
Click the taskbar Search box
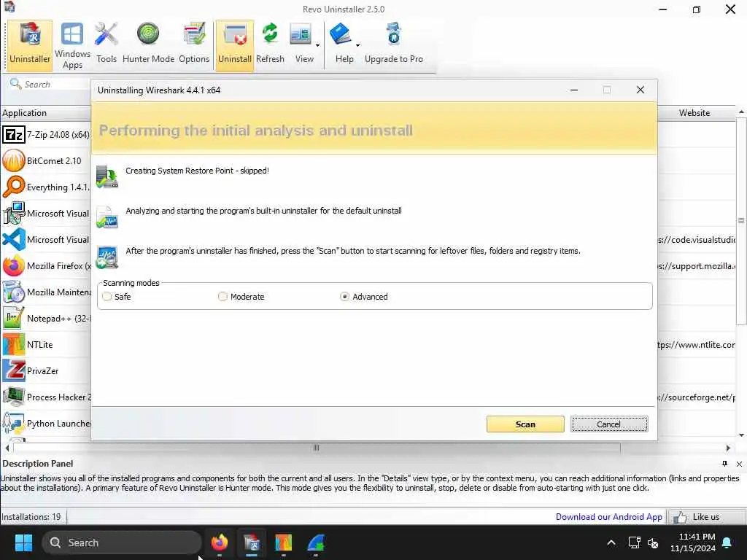tap(122, 542)
